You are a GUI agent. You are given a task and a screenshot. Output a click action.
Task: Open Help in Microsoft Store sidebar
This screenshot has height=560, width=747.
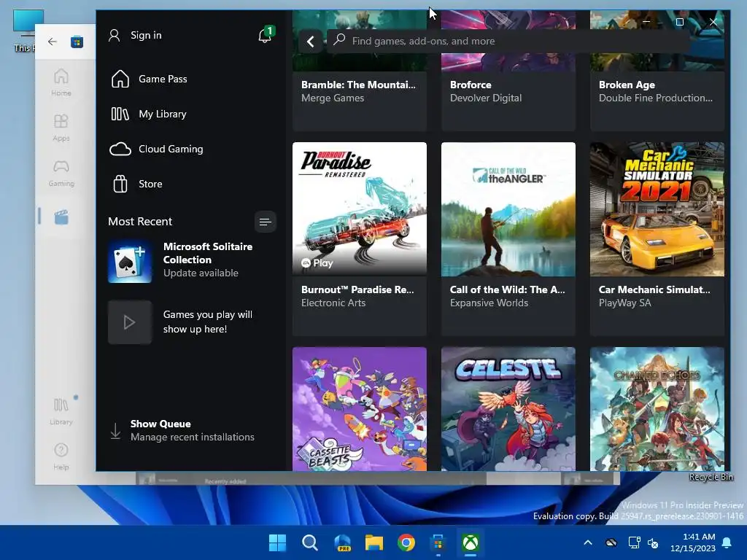61,456
